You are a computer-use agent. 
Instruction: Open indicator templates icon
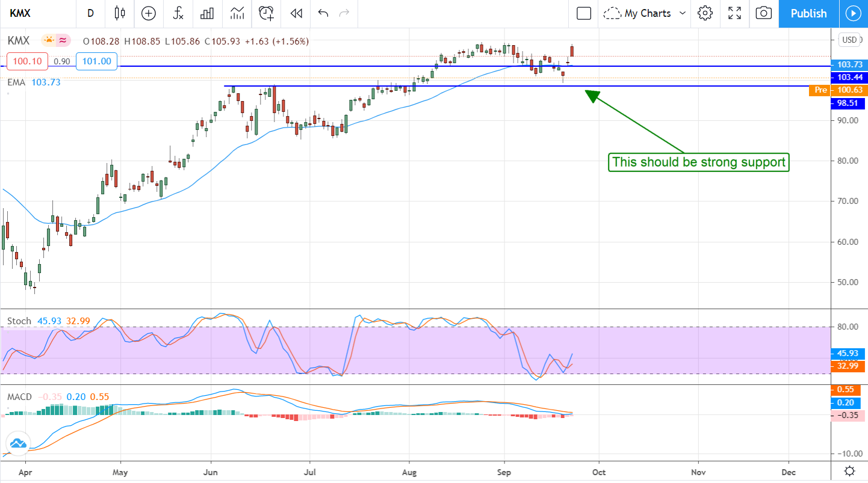237,13
